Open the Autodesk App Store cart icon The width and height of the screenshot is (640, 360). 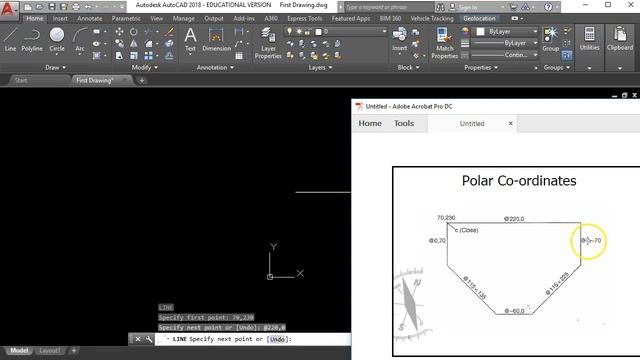tap(514, 7)
